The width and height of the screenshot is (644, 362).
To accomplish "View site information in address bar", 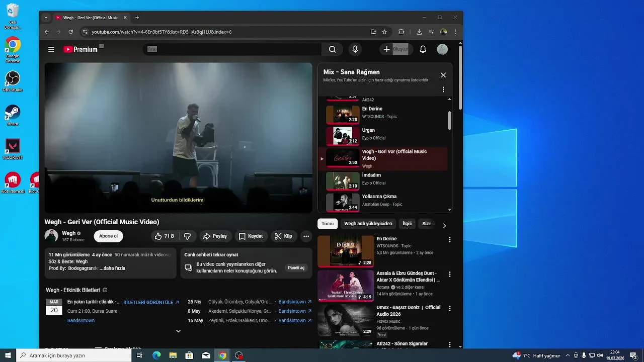I will point(85,32).
